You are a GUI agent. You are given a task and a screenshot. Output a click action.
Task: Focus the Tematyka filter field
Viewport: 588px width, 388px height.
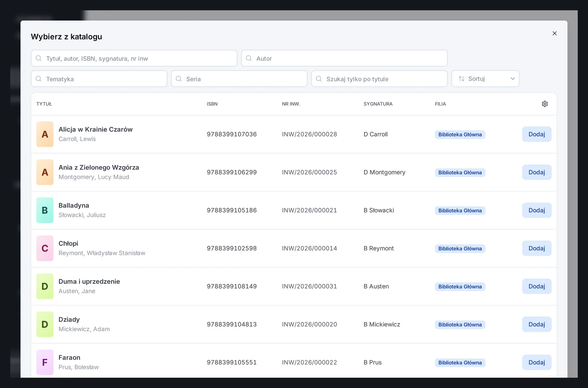point(99,79)
